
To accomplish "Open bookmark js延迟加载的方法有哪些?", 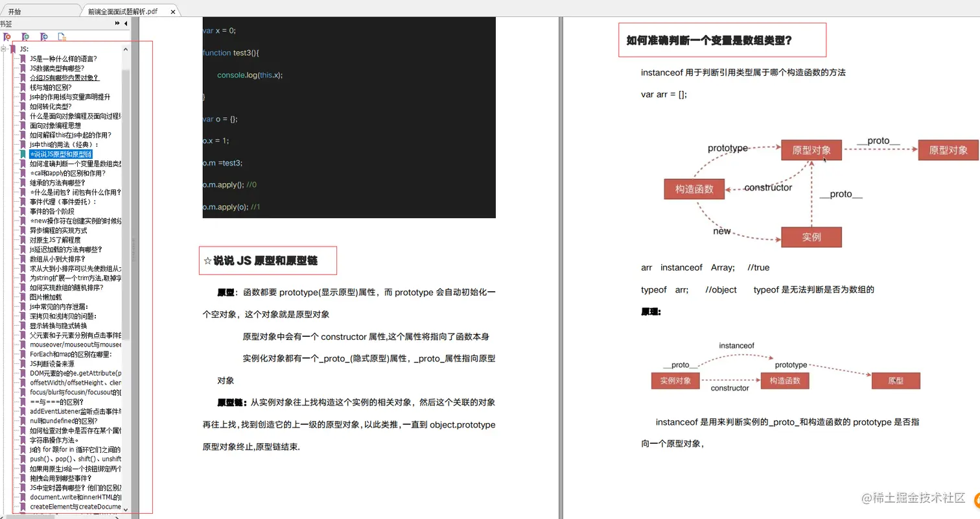I will [65, 249].
